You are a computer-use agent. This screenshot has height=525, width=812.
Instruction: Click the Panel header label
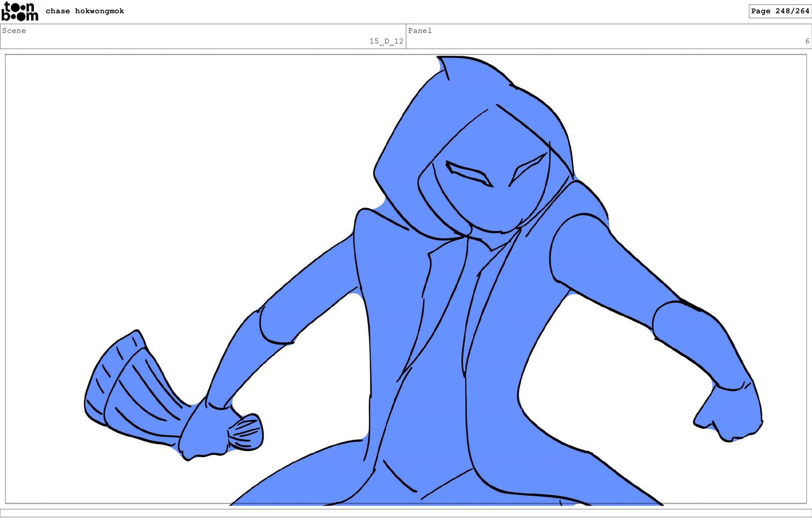(420, 30)
